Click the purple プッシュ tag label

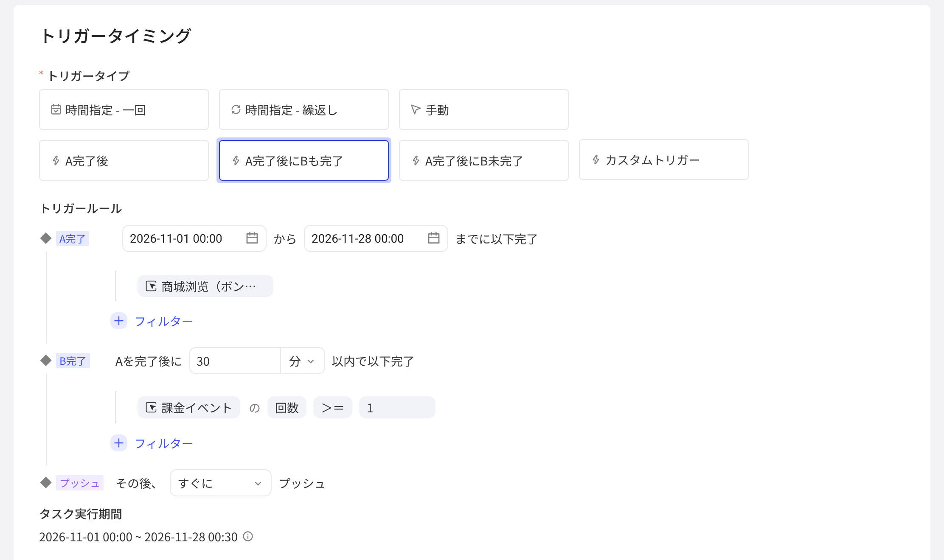[x=80, y=483]
